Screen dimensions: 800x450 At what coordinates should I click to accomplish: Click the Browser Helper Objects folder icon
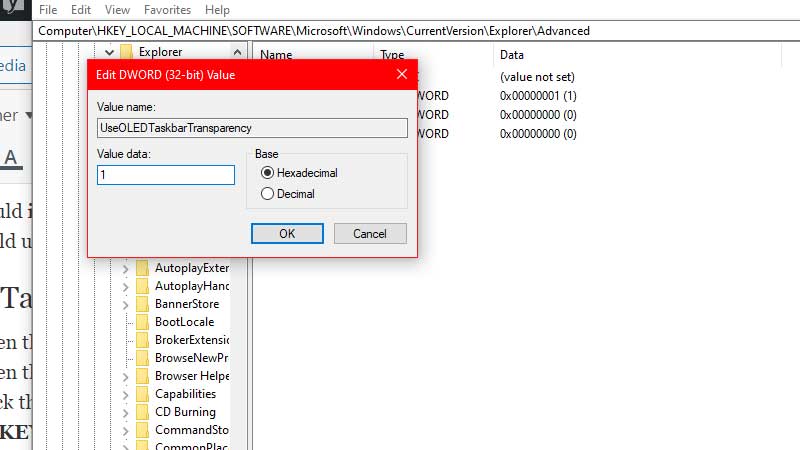tap(143, 376)
